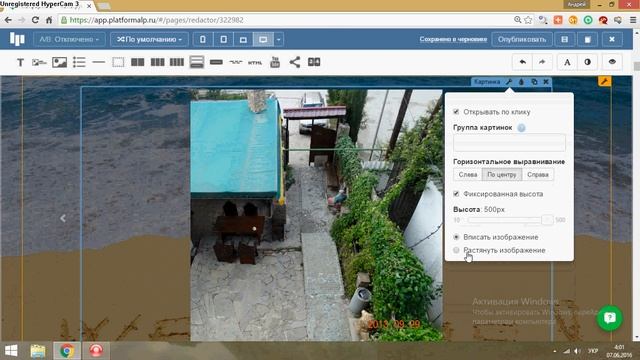This screenshot has width=640, height=360.
Task: Insert a button block
Action: pos(216,62)
